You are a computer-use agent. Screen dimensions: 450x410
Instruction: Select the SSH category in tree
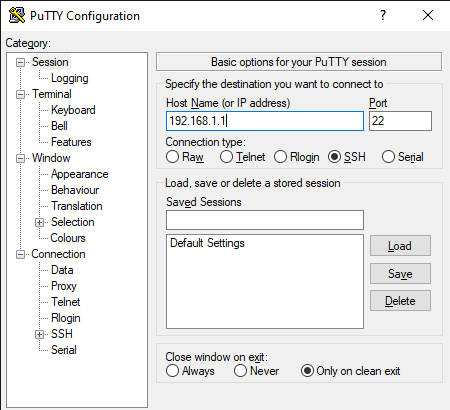tap(62, 334)
